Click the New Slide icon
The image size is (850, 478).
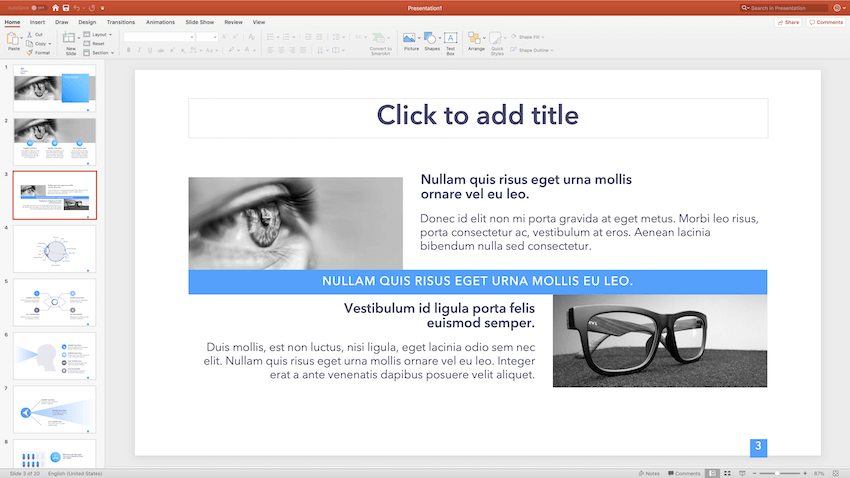69,38
